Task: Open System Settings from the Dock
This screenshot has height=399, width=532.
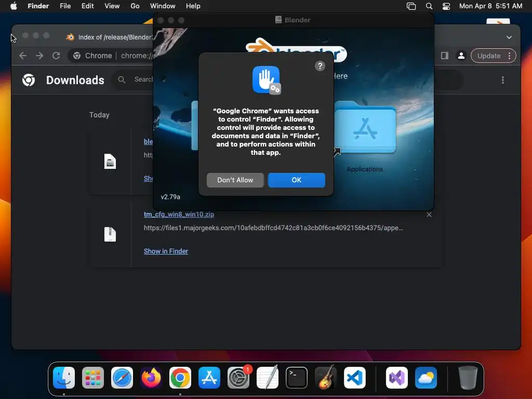Action: [238, 378]
